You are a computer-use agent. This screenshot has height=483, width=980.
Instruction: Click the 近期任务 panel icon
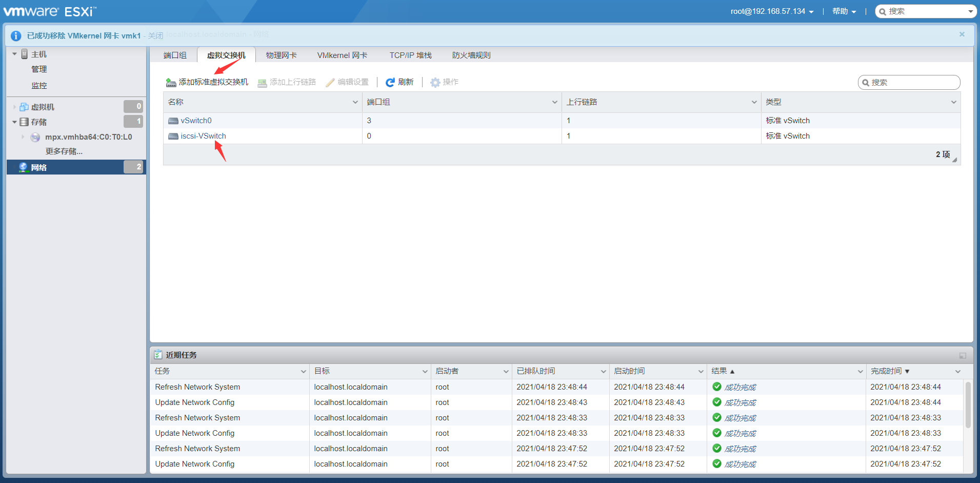coord(158,354)
